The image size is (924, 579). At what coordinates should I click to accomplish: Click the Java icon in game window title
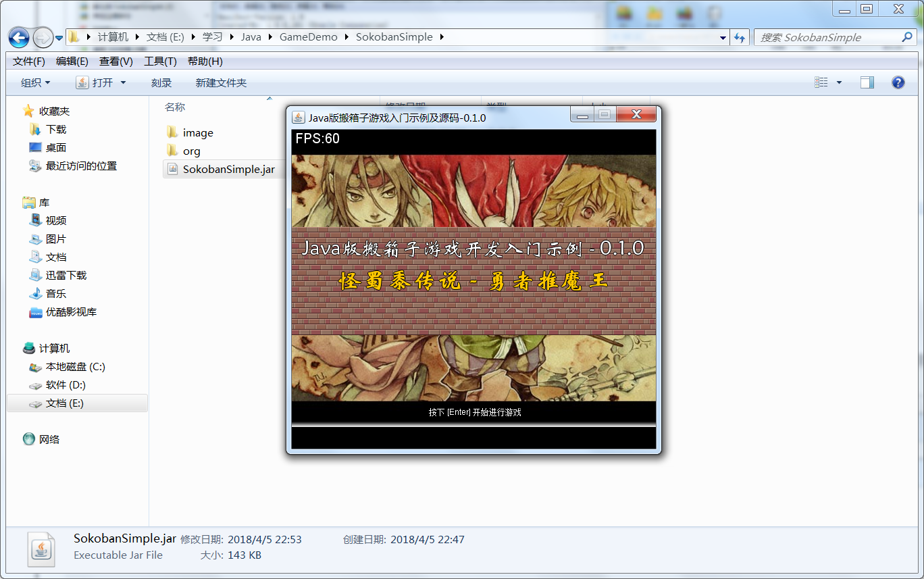pyautogui.click(x=298, y=118)
